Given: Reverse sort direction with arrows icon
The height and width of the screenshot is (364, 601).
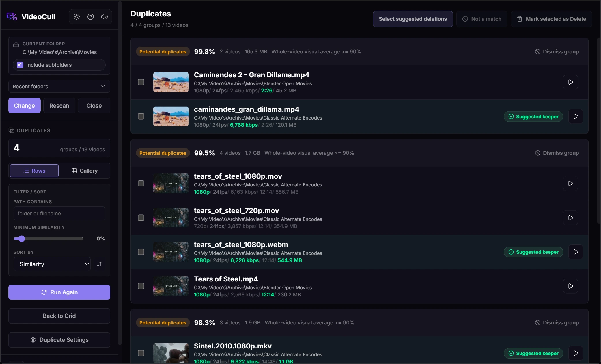Looking at the screenshot, I should coord(99,264).
